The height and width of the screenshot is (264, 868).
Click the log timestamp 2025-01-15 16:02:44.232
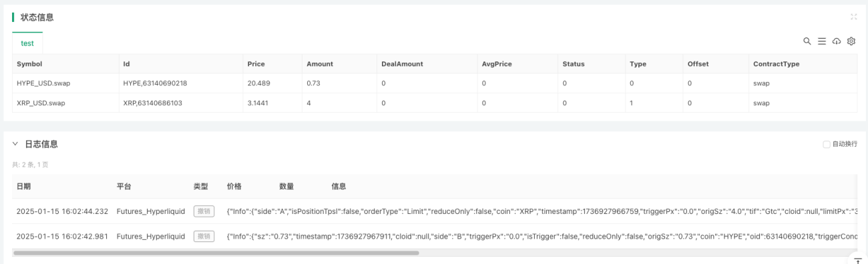[x=62, y=211]
